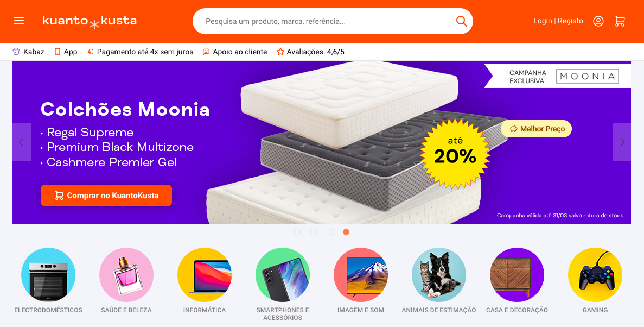Image resolution: width=644 pixels, height=327 pixels.
Task: Click the search magnifier icon
Action: pyautogui.click(x=461, y=21)
